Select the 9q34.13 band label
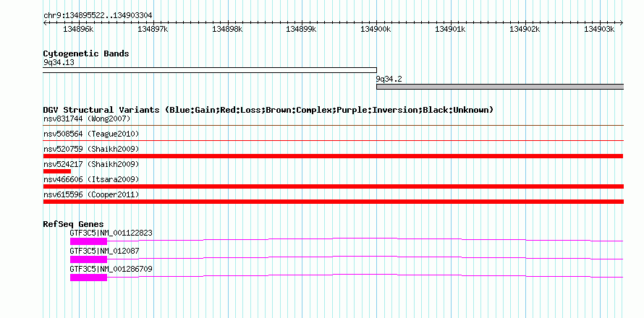Image resolution: width=644 pixels, height=318 pixels. (x=59, y=63)
